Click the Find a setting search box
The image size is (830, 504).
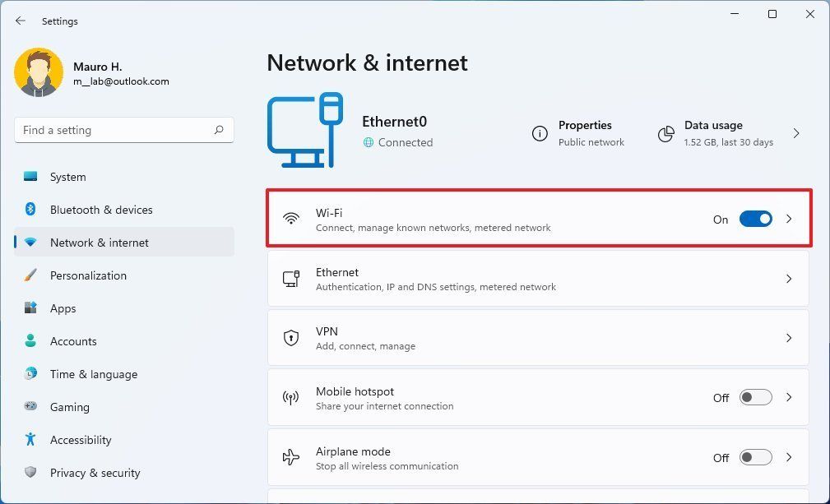pos(123,130)
